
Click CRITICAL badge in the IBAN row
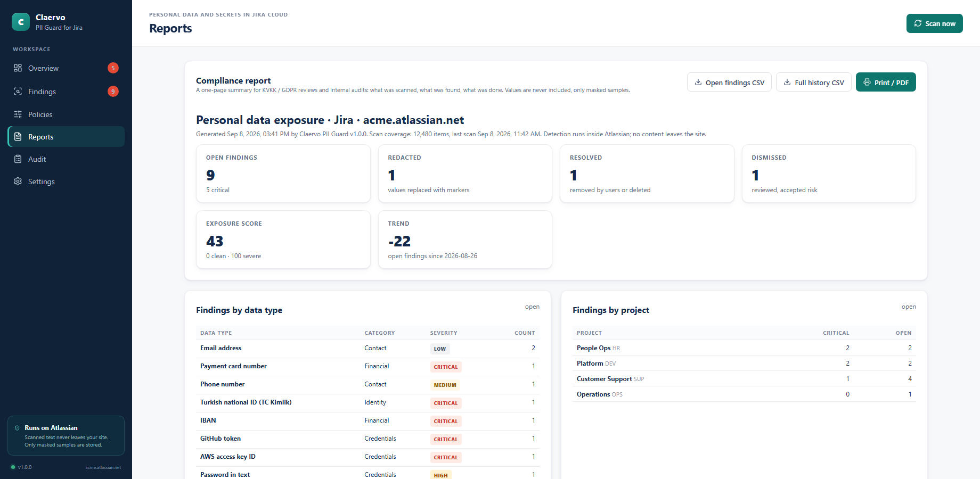(x=446, y=422)
